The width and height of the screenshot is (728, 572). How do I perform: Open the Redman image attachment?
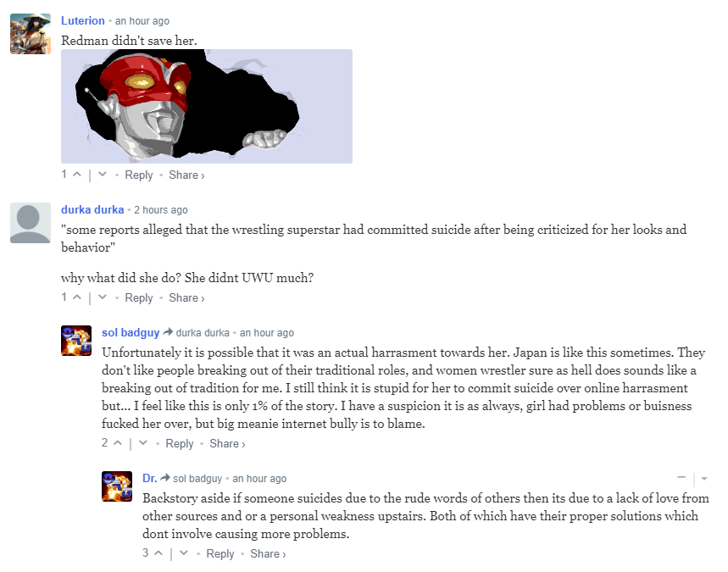(x=207, y=106)
